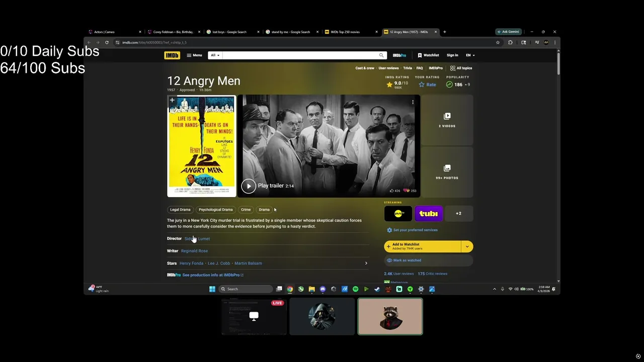The image size is (644, 362).
Task: Go to Cast & crew
Action: [x=365, y=68]
